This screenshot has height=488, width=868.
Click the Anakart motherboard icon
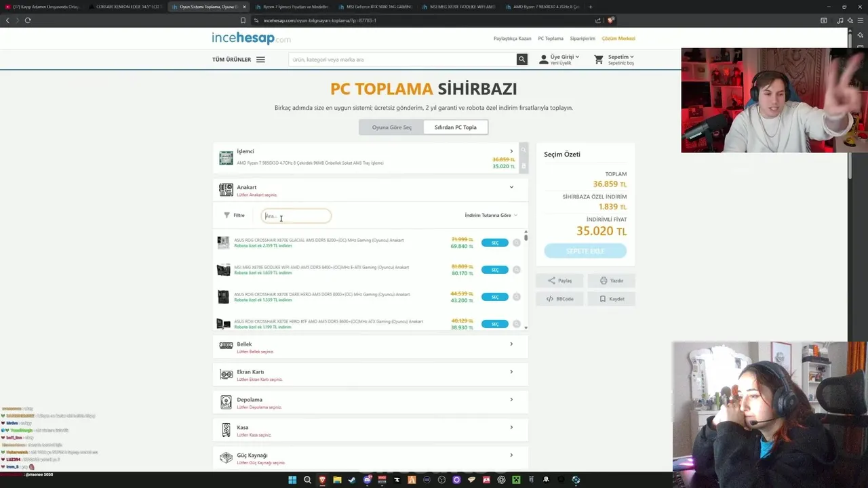[x=226, y=190]
